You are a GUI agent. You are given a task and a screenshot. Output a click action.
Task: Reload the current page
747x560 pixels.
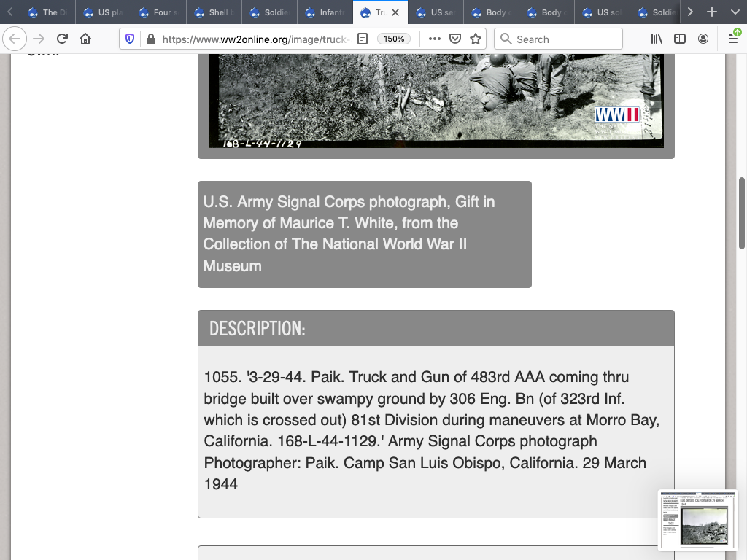click(62, 39)
